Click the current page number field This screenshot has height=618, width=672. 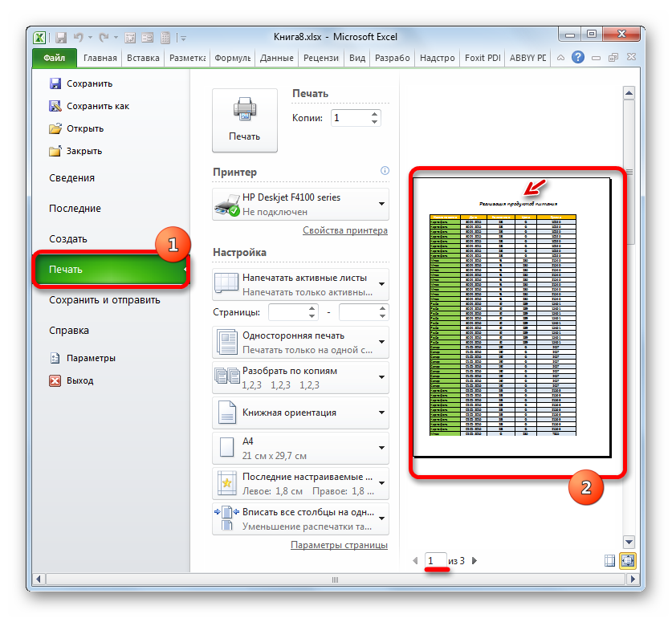point(436,561)
